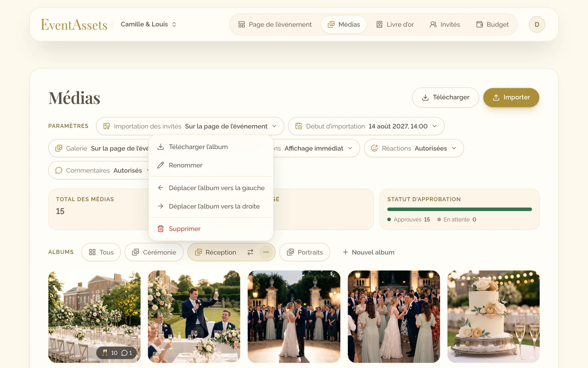The image size is (588, 368).
Task: Click the Télécharger button
Action: tap(445, 97)
